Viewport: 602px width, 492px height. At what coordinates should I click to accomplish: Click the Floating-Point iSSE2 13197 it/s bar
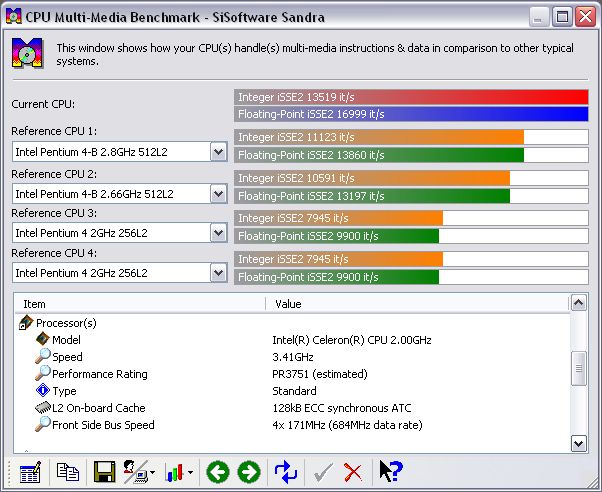[x=411, y=196]
